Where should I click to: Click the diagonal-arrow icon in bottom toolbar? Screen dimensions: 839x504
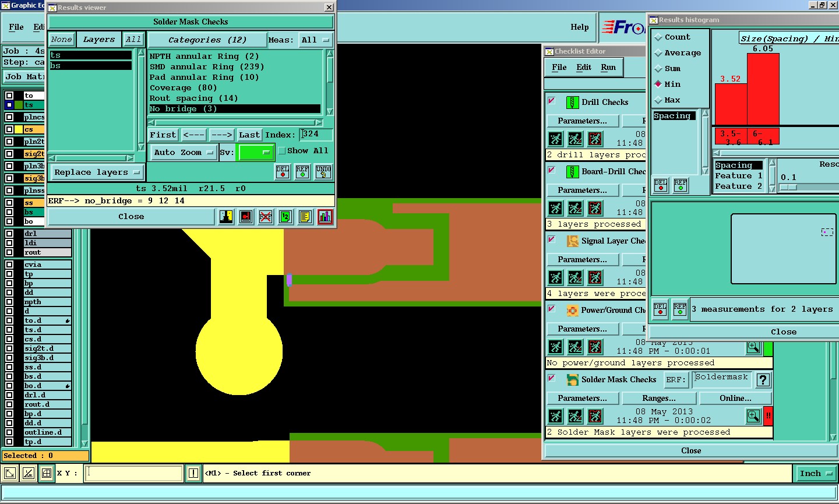coord(10,473)
